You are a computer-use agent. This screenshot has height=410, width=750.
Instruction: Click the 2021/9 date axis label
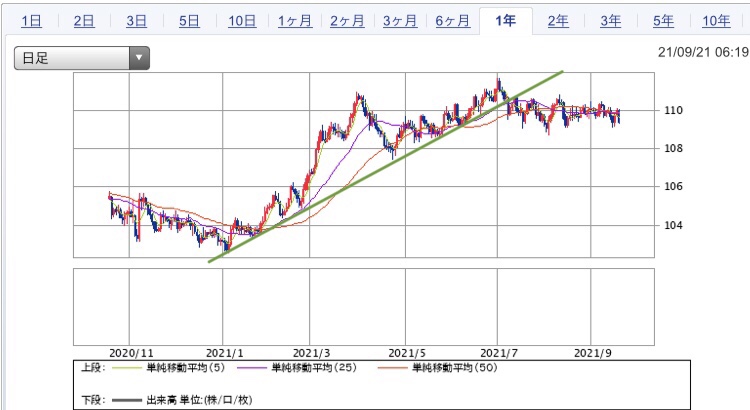click(593, 353)
